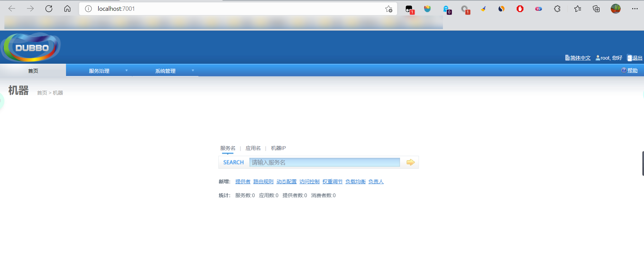Click the browser refresh icon
Image resolution: width=644 pixels, height=274 pixels.
49,9
